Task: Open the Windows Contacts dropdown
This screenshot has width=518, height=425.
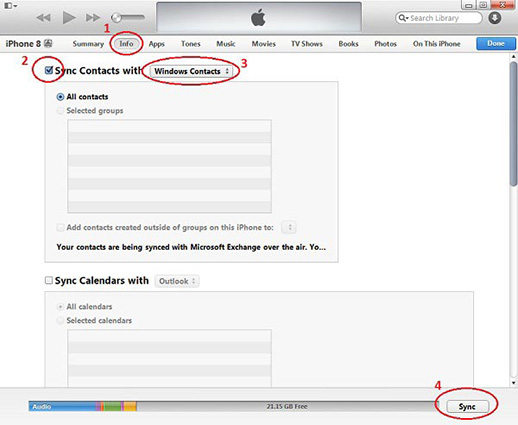Action: pyautogui.click(x=191, y=71)
